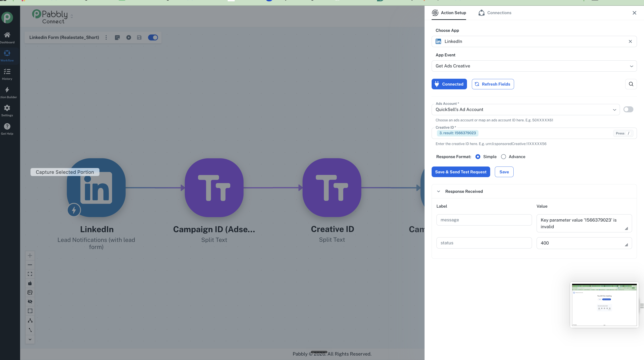The image size is (644, 360).
Task: Select Simple response format
Action: [478, 157]
